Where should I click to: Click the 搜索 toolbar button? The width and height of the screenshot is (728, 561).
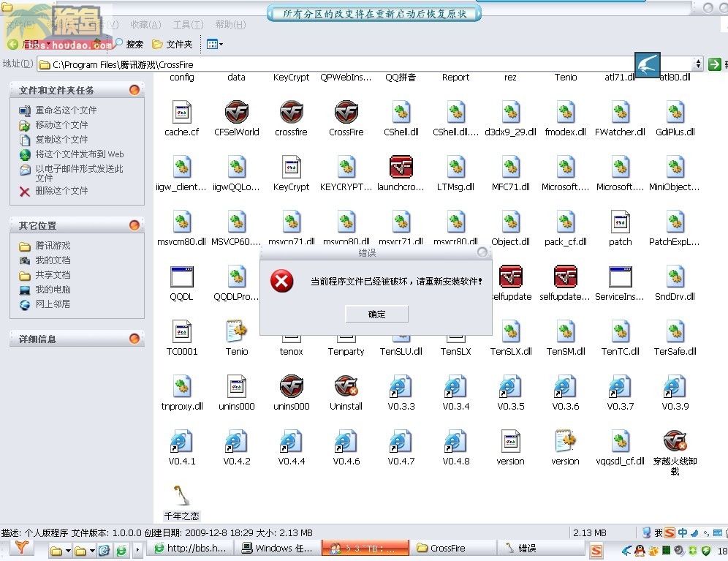click(129, 44)
